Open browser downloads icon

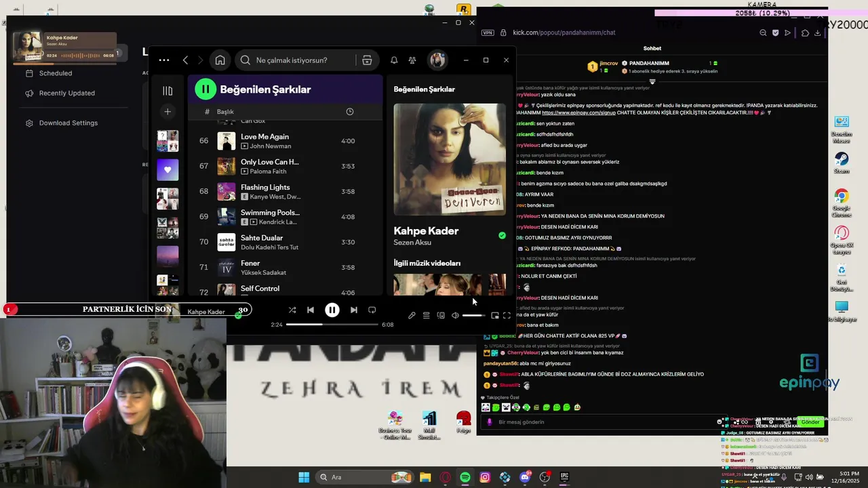817,33
